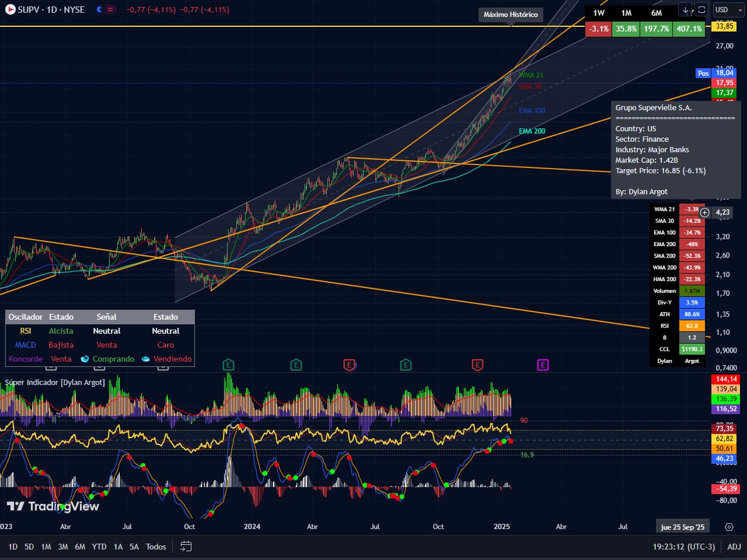The image size is (747, 560).
Task: Click the whale icon beside Comprando
Action: click(x=85, y=359)
